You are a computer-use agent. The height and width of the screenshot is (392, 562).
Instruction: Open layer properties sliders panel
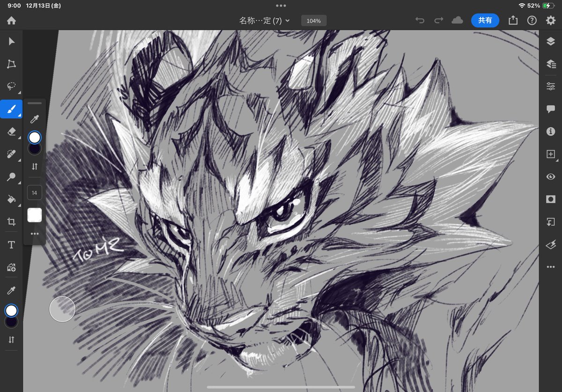[551, 87]
